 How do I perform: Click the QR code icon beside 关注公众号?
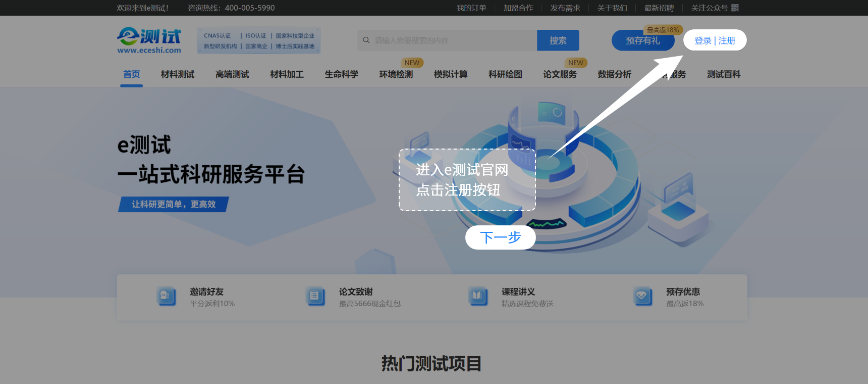pyautogui.click(x=735, y=8)
